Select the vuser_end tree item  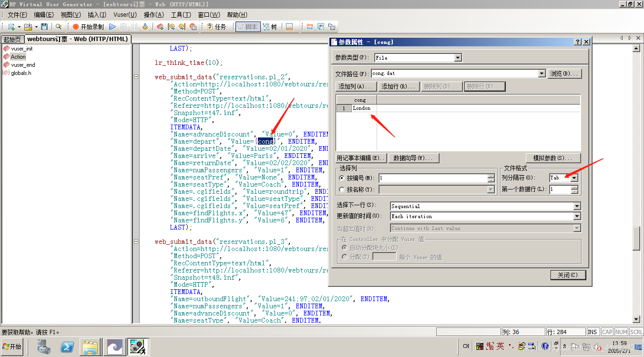pos(23,65)
